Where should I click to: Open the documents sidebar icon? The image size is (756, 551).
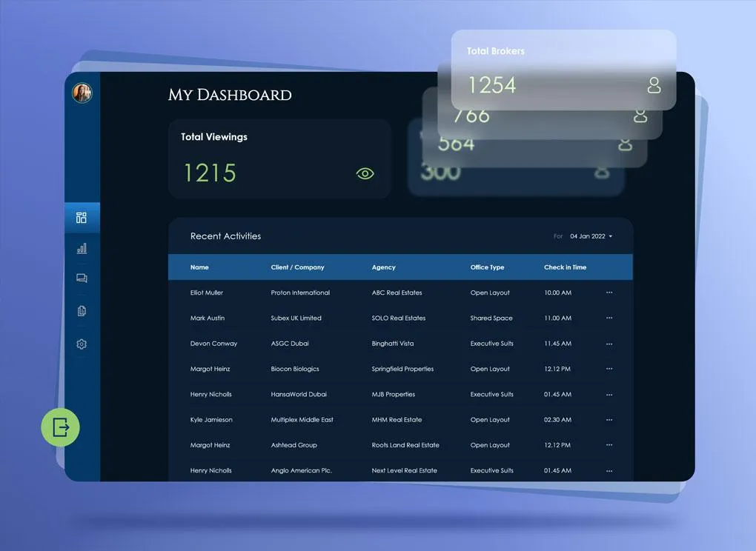click(x=82, y=311)
